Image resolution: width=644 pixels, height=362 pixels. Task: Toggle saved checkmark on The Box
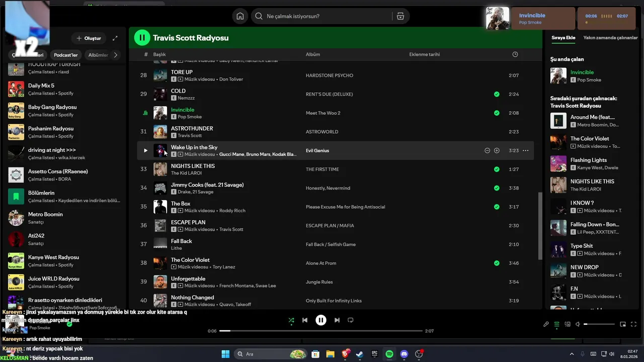click(x=497, y=207)
